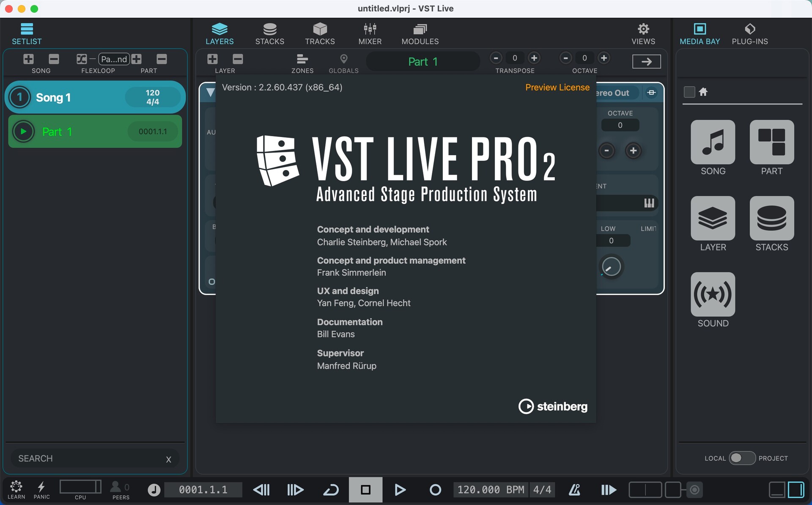Trigger the Panic button

(41, 490)
